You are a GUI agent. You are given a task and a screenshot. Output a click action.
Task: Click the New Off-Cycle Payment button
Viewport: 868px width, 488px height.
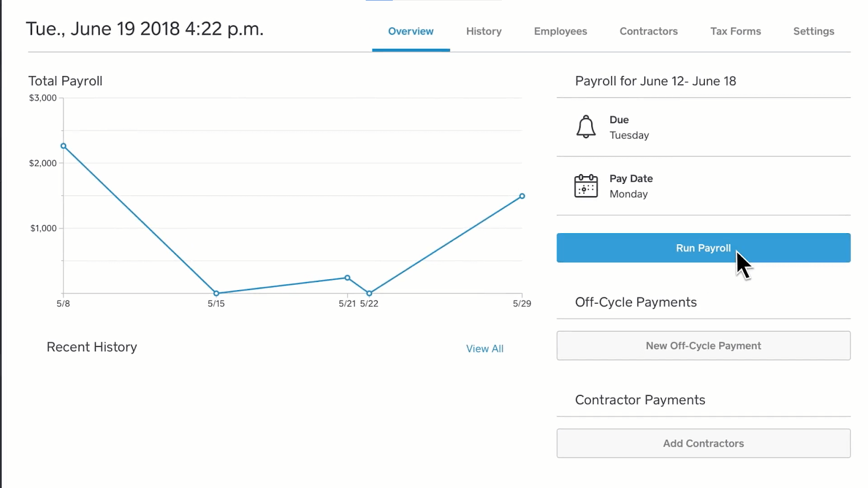(703, 345)
